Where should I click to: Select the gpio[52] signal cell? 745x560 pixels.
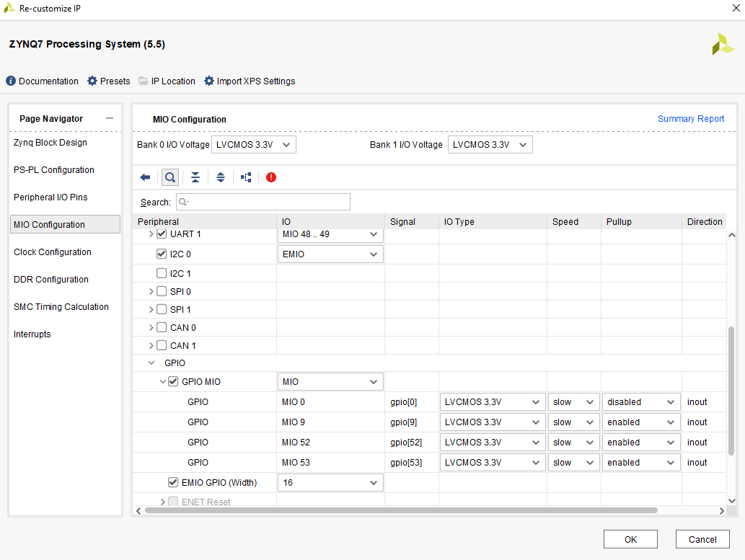(x=412, y=443)
